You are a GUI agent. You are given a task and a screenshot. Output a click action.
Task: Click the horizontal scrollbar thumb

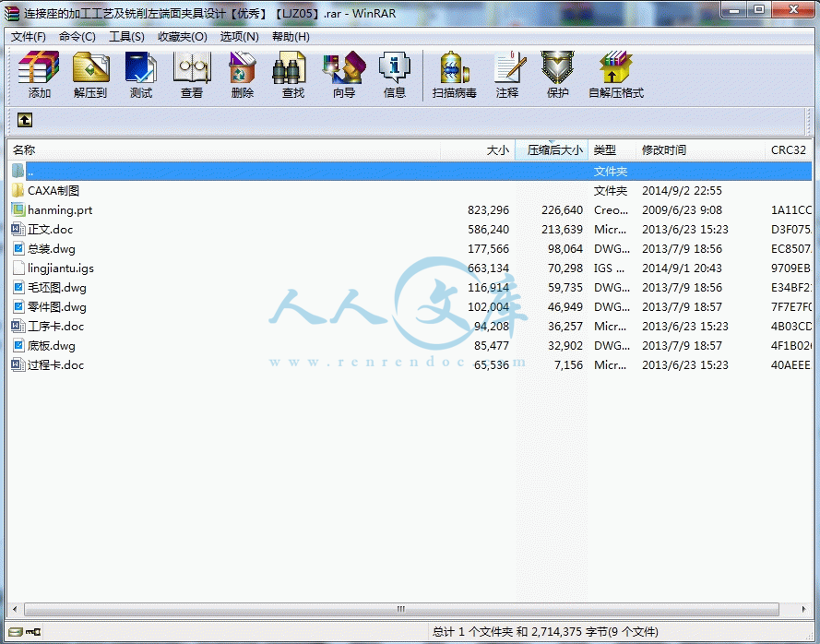point(401,609)
